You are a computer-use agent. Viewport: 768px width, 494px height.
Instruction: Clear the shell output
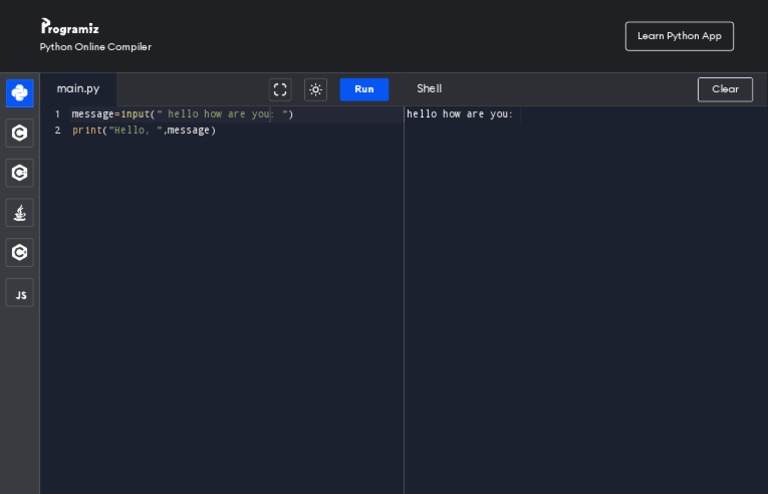[x=725, y=89]
